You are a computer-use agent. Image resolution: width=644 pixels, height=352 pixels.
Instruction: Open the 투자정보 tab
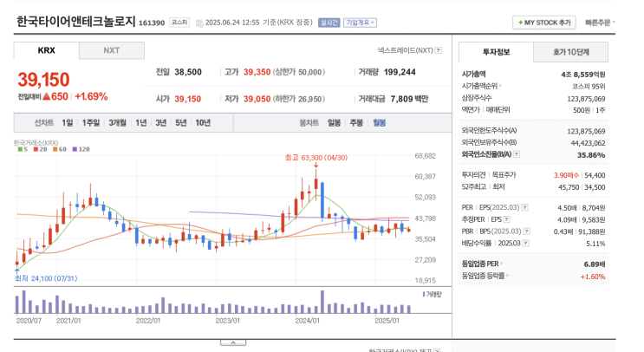click(x=496, y=52)
